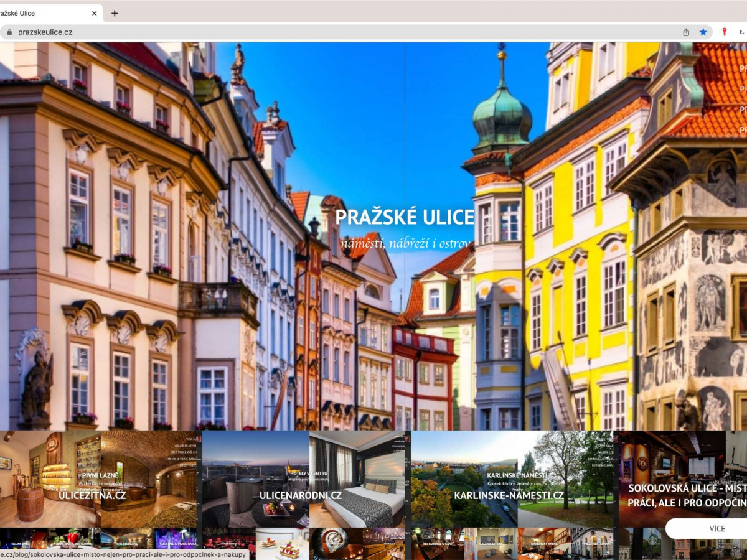The width and height of the screenshot is (747, 560).
Task: Click the Karlínské náměstí caption
Action: [x=517, y=475]
